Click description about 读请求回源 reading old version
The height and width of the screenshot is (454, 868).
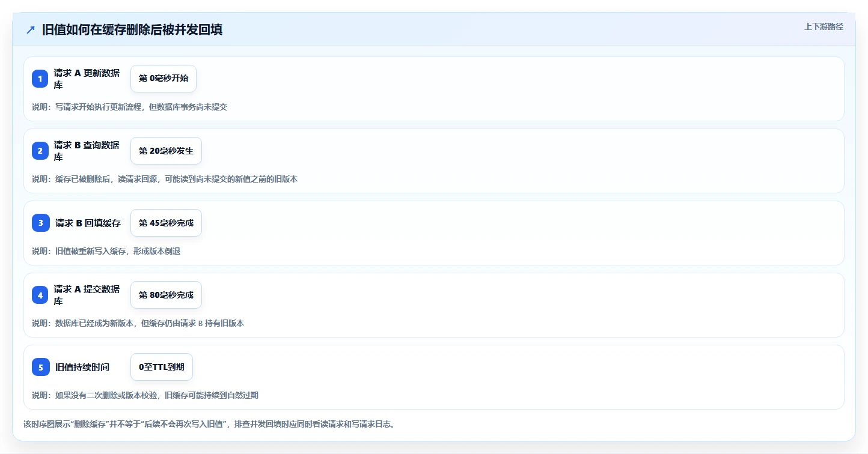[x=165, y=179]
